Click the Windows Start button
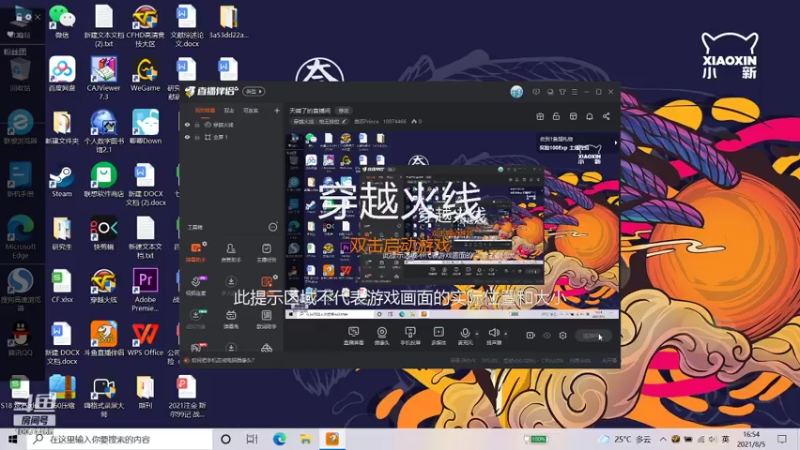Image resolution: width=800 pixels, height=450 pixels. [13, 439]
